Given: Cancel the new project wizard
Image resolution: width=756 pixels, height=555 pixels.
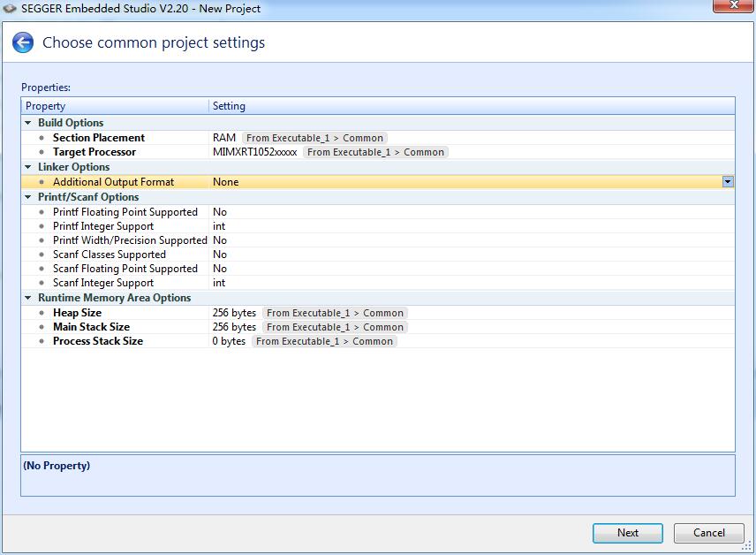Looking at the screenshot, I should [x=708, y=533].
